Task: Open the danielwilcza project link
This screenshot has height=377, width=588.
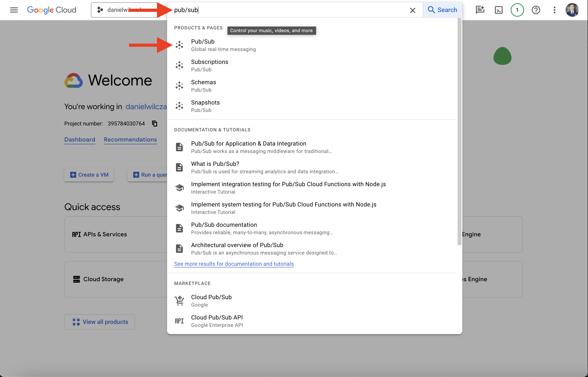Action: click(146, 106)
